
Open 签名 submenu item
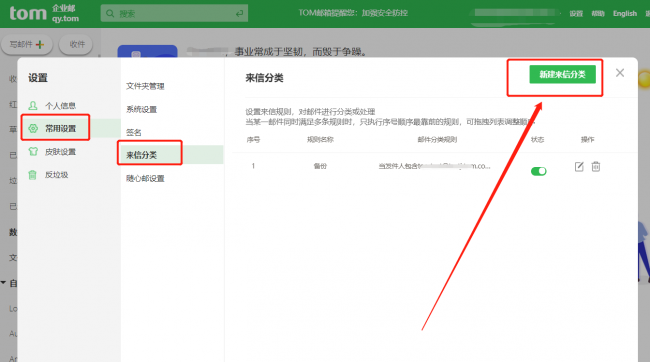click(x=133, y=133)
